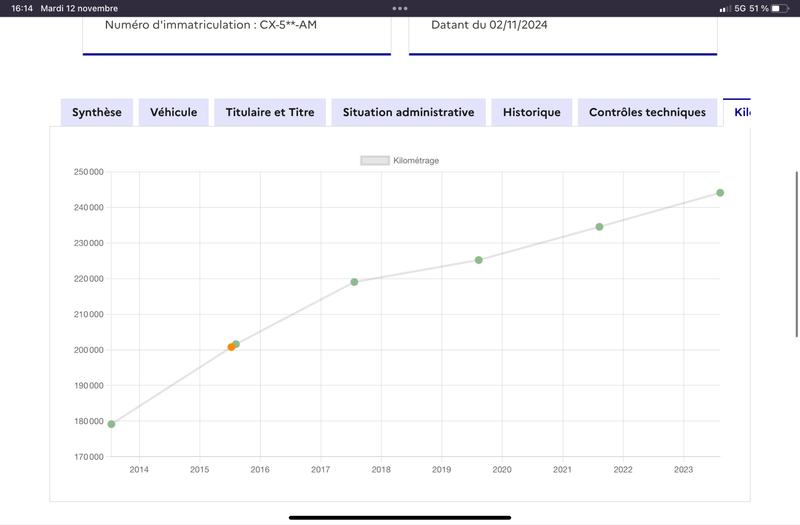Click the Numéro d'immatriculation CX-5**-AM text
The width and height of the screenshot is (800, 525).
pos(211,24)
